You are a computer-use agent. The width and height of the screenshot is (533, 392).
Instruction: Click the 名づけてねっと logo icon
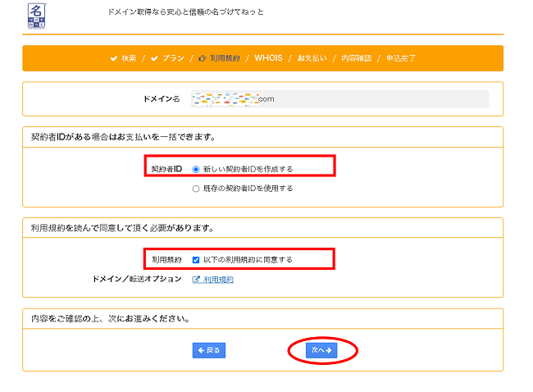click(38, 16)
